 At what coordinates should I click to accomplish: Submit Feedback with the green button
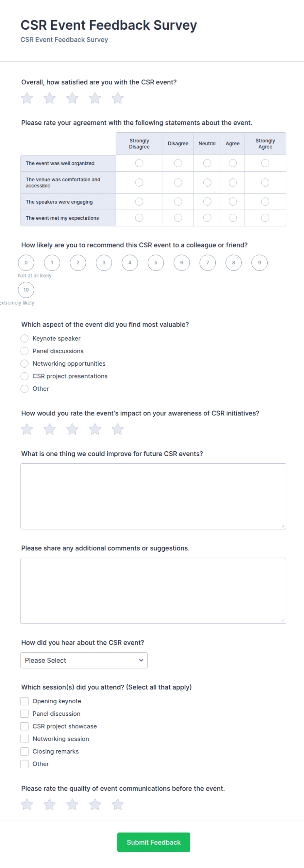pos(154,843)
